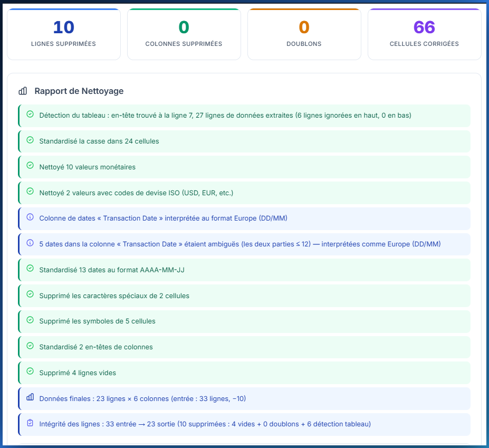Click the check icon on "Nettoyé 10 valeurs monétaires" row
This screenshot has height=448, width=489.
point(30,167)
